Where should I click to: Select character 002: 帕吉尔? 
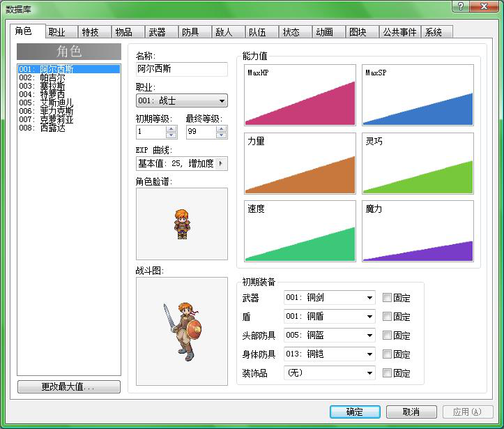[69, 77]
